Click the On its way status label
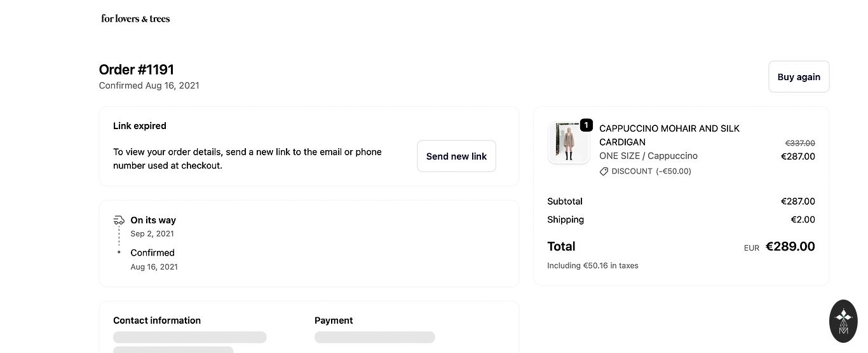868x353 pixels. [153, 220]
